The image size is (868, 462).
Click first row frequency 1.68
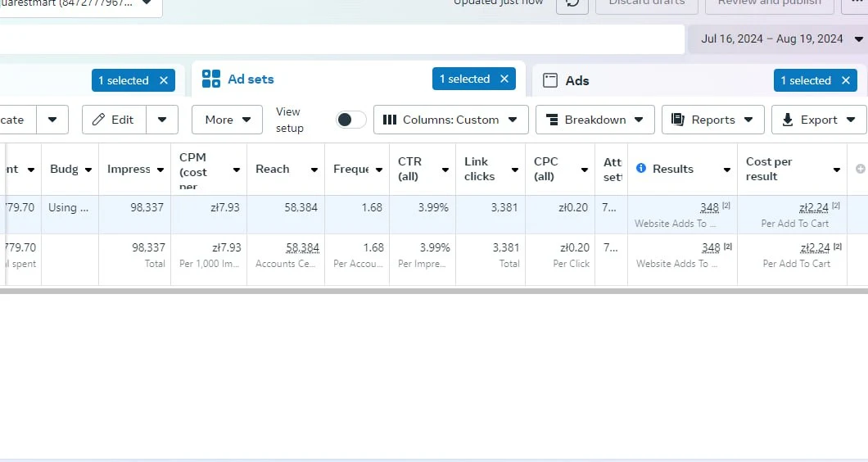pyautogui.click(x=372, y=207)
